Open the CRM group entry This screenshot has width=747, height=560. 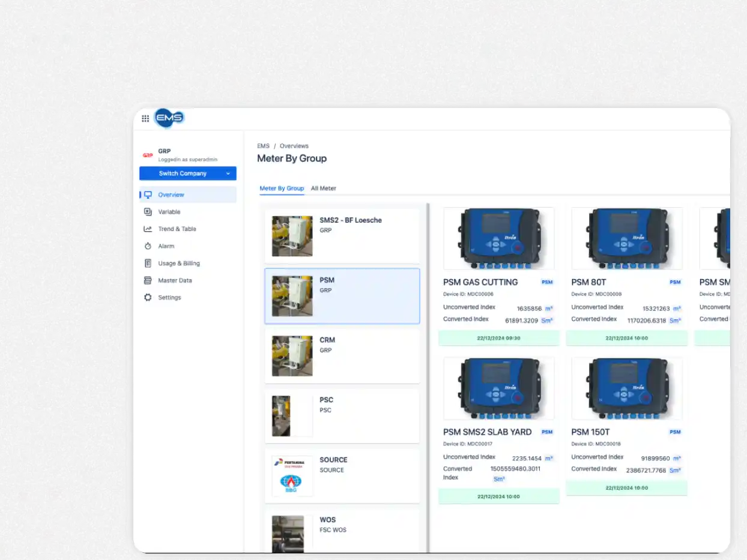pos(342,355)
